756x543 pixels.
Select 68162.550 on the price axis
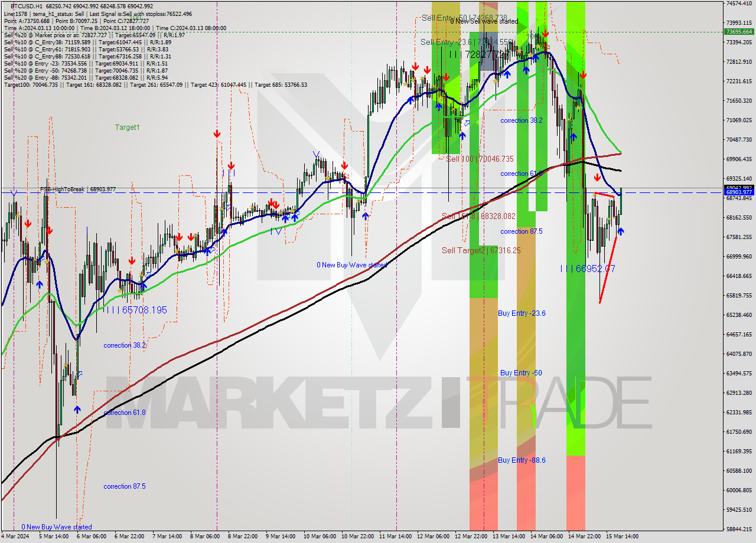[x=738, y=217]
